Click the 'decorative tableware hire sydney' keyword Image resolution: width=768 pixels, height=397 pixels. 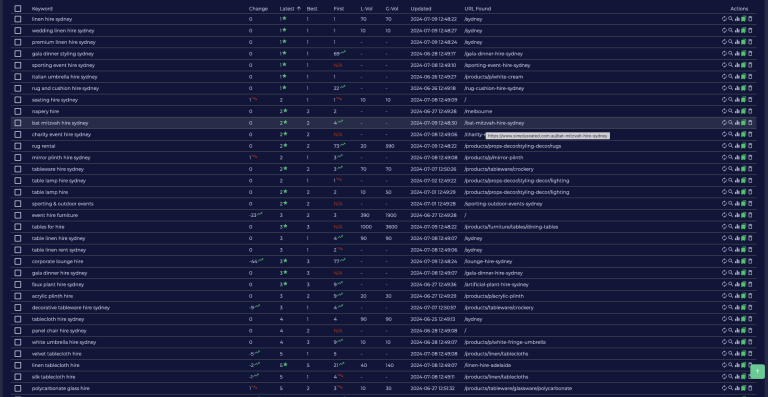[71, 307]
